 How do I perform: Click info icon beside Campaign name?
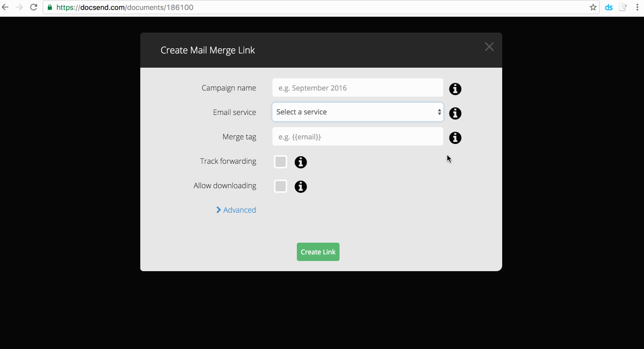455,89
